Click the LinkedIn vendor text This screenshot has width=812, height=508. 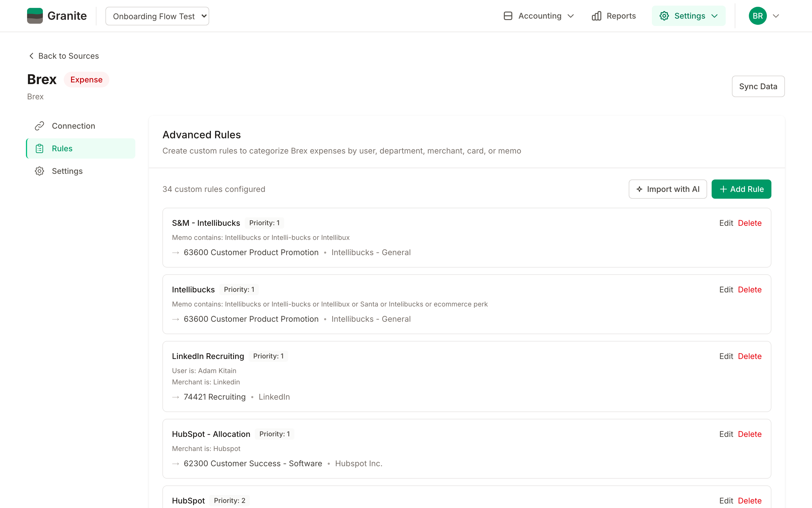point(274,397)
